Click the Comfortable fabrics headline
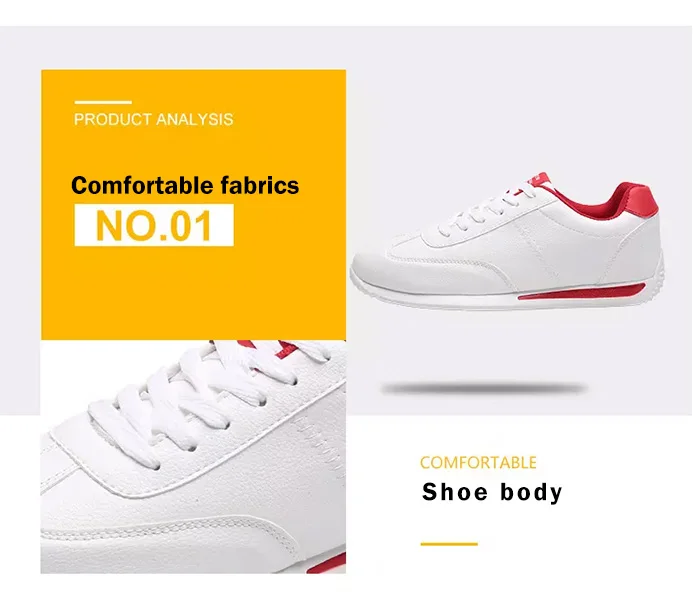 coord(187,187)
